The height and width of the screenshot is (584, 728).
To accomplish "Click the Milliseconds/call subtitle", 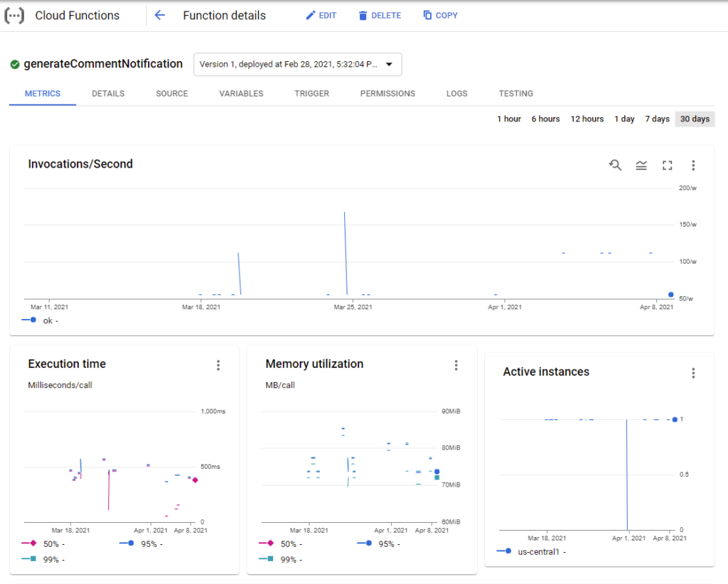I will [60, 385].
